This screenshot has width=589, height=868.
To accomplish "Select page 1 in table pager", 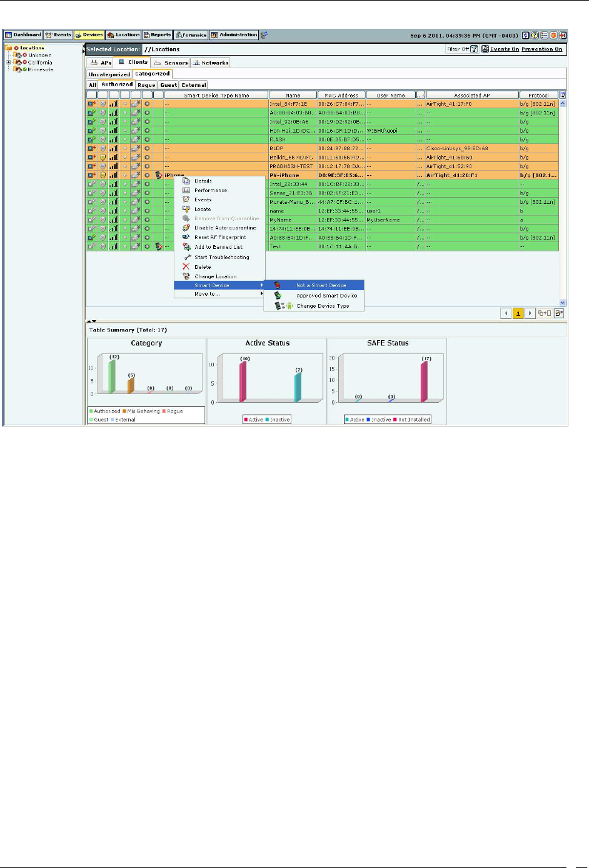I will coord(518,313).
